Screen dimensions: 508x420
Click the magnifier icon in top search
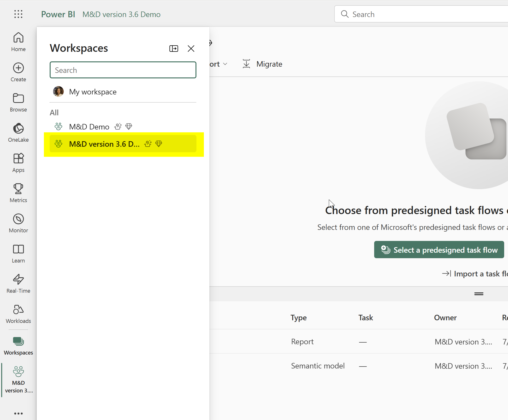(345, 14)
